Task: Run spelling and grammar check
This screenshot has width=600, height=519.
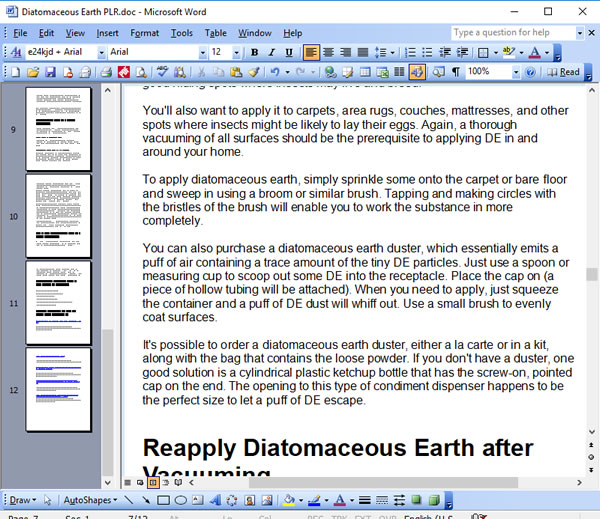Action: [162, 72]
